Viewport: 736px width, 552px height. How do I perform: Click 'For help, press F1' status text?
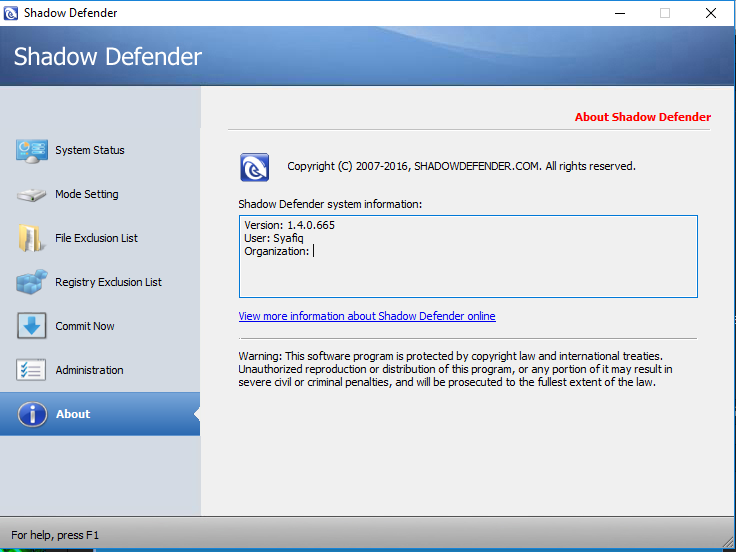point(55,535)
